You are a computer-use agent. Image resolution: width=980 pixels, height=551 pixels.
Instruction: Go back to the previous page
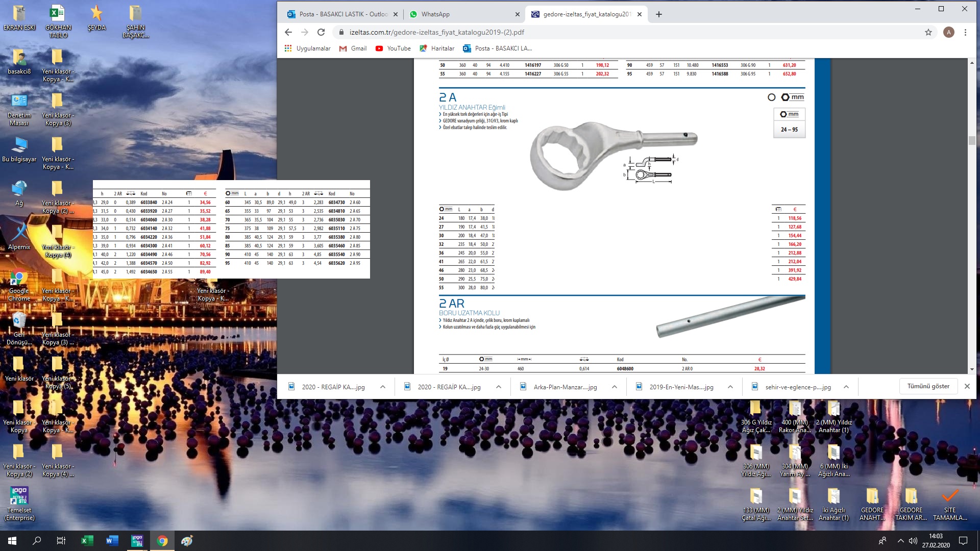pyautogui.click(x=288, y=32)
